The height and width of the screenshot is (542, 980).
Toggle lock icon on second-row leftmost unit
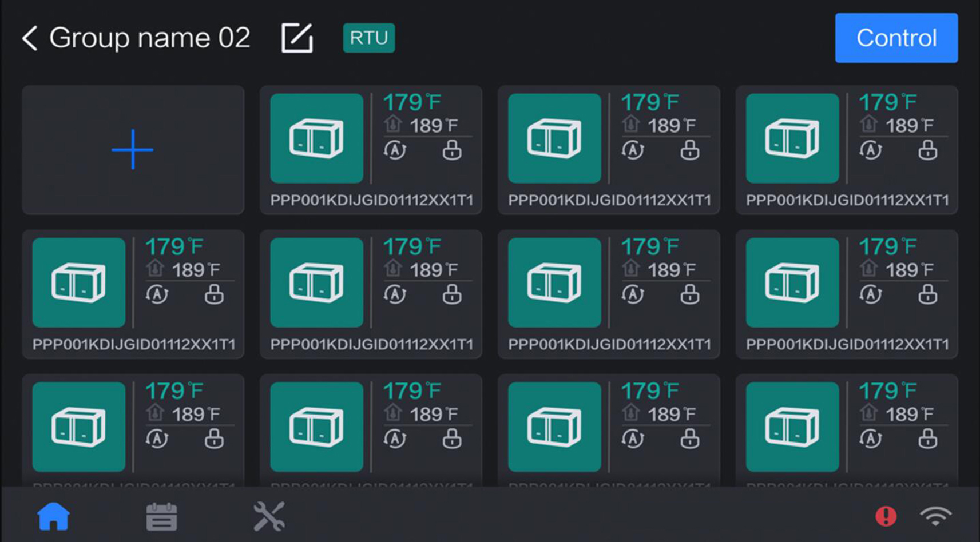(x=214, y=294)
